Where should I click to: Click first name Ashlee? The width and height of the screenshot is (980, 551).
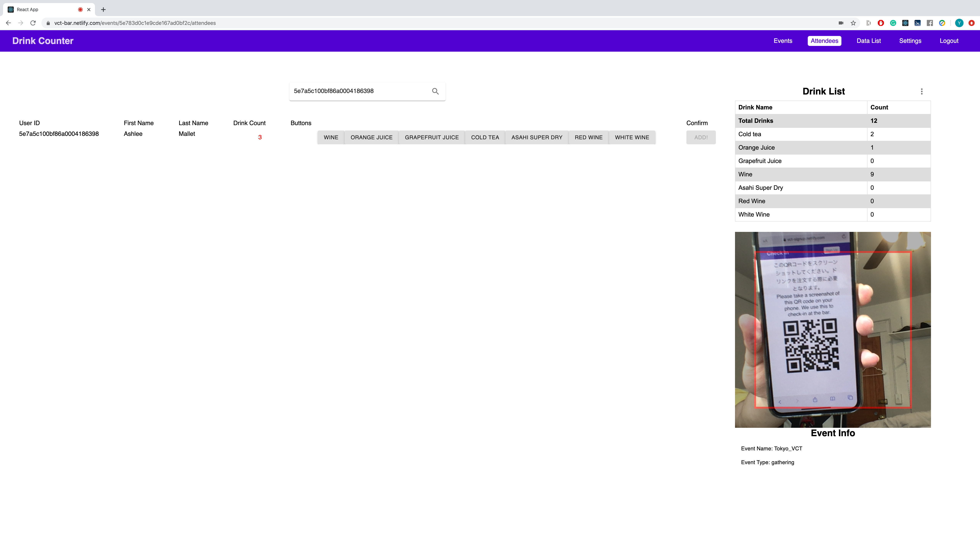tap(133, 134)
